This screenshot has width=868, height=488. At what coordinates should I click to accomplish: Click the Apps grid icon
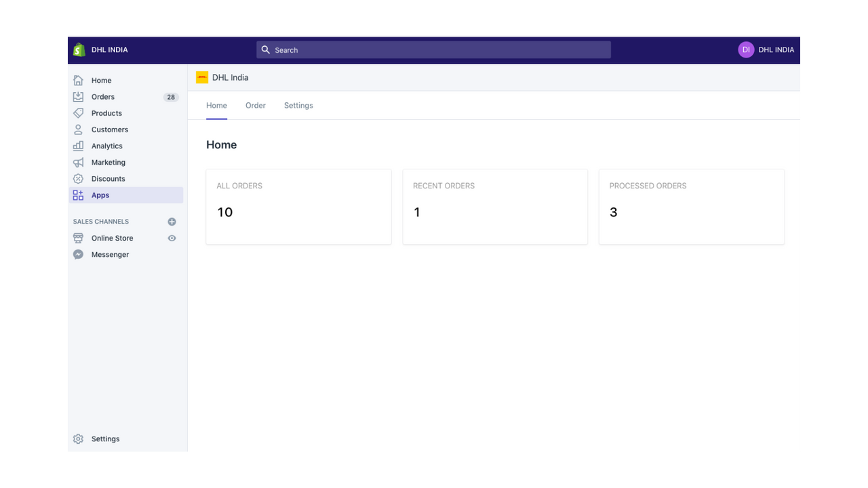(x=78, y=195)
